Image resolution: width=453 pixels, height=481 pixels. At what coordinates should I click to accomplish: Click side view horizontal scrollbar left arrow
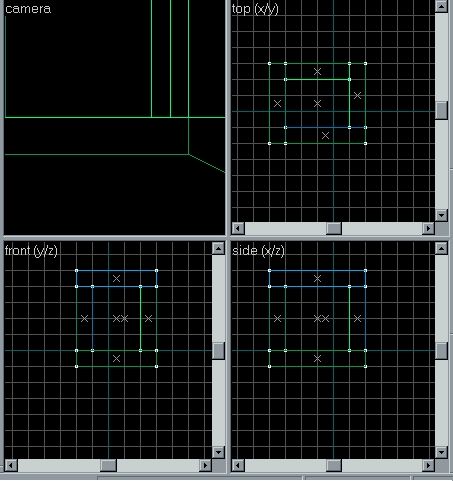[x=238, y=465]
